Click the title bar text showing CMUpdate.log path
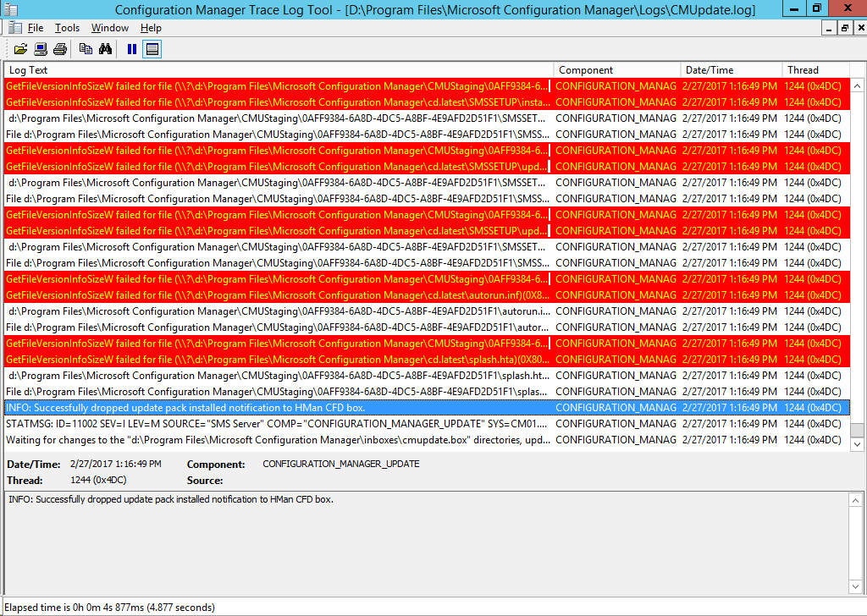 [434, 10]
